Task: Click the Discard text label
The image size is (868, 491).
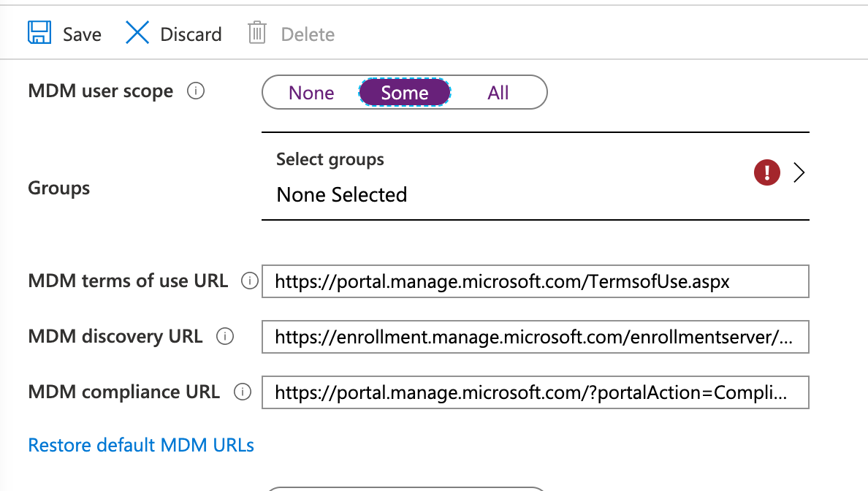Action: [191, 34]
